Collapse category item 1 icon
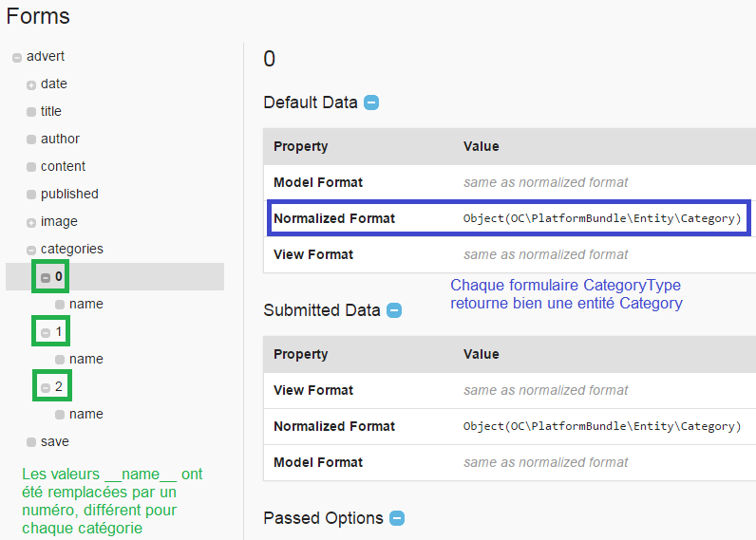 46,333
